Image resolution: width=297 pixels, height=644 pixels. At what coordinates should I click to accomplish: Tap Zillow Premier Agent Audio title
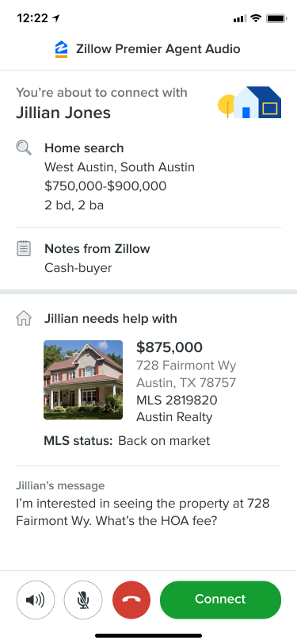pos(158,49)
